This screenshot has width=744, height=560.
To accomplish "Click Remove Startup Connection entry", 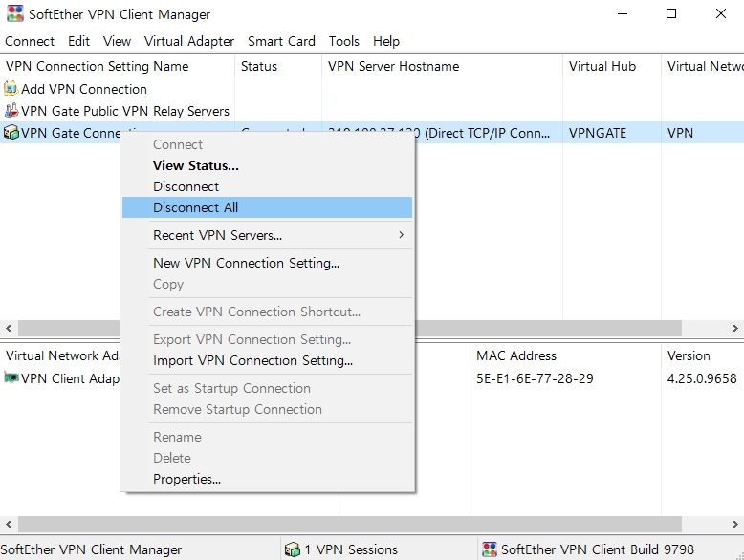I will 267,409.
